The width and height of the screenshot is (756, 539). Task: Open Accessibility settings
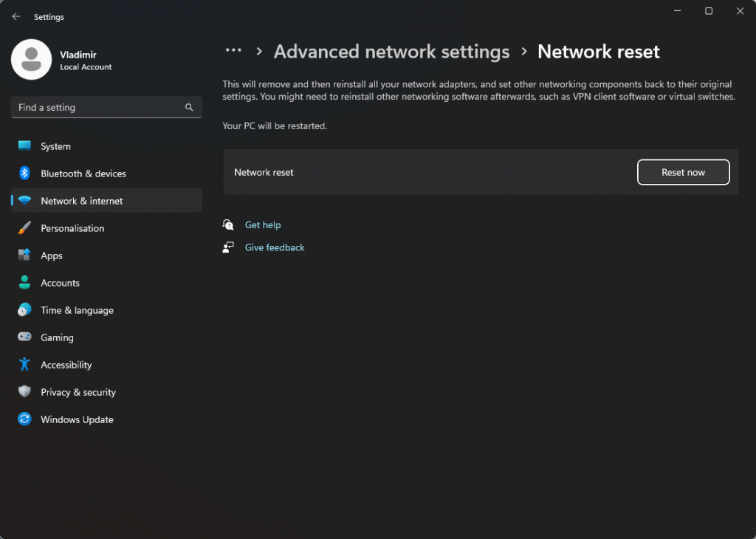66,365
